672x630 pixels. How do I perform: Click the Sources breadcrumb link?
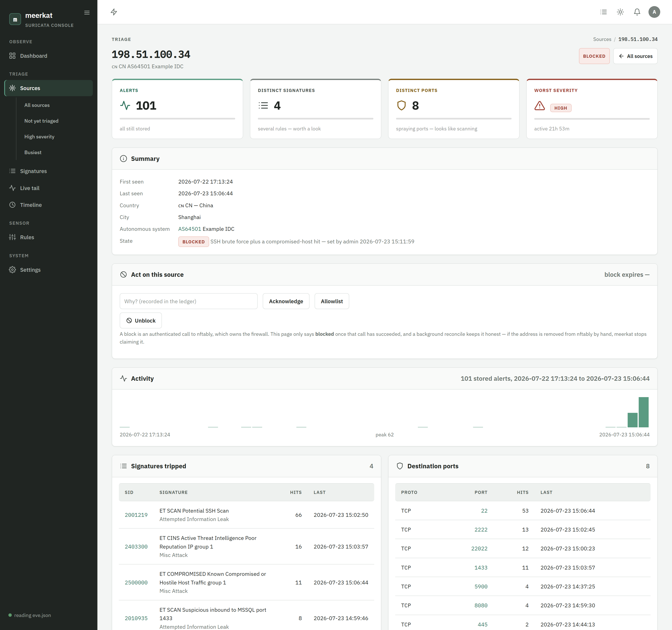point(602,39)
